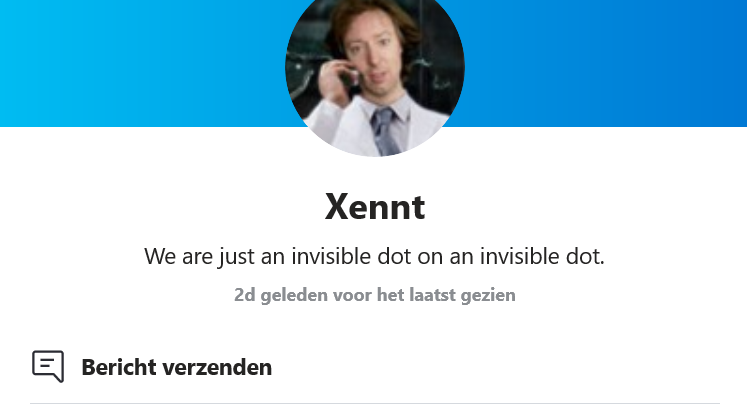This screenshot has height=410, width=747.
Task: Click the text lines inside chat bubble icon
Action: (47, 364)
